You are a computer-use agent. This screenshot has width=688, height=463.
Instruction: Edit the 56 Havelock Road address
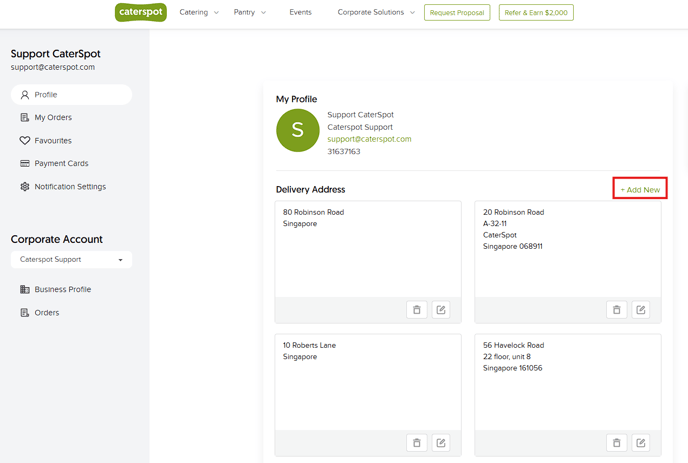[641, 443]
